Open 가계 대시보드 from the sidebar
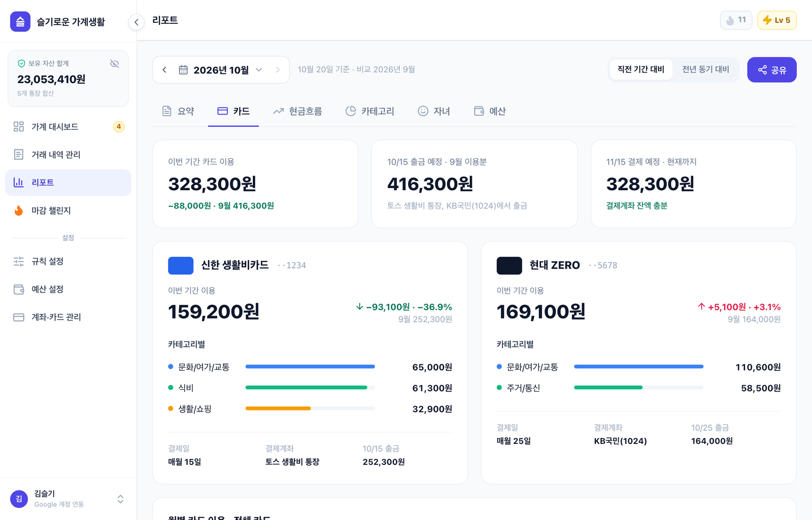 tap(68, 127)
